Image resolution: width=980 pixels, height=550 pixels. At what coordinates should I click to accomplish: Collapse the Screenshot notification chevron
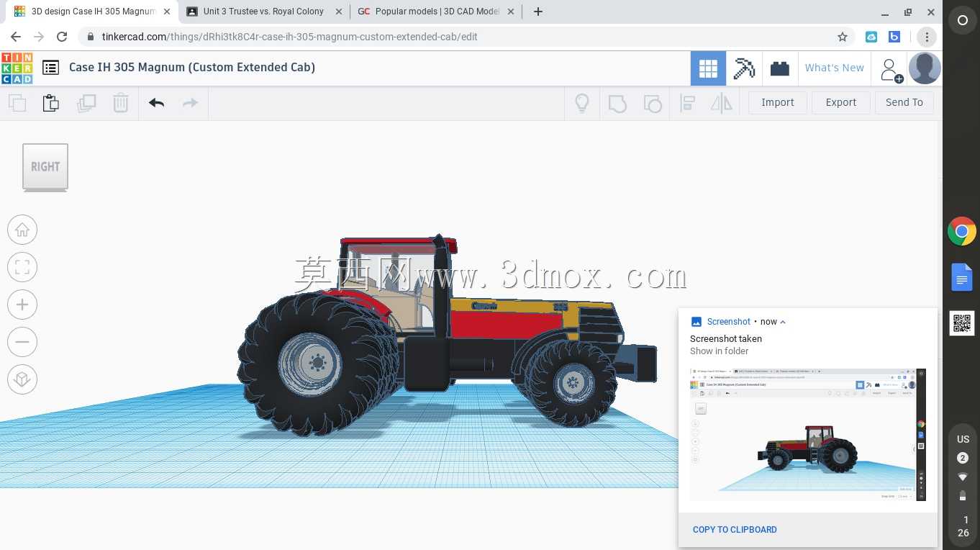783,322
